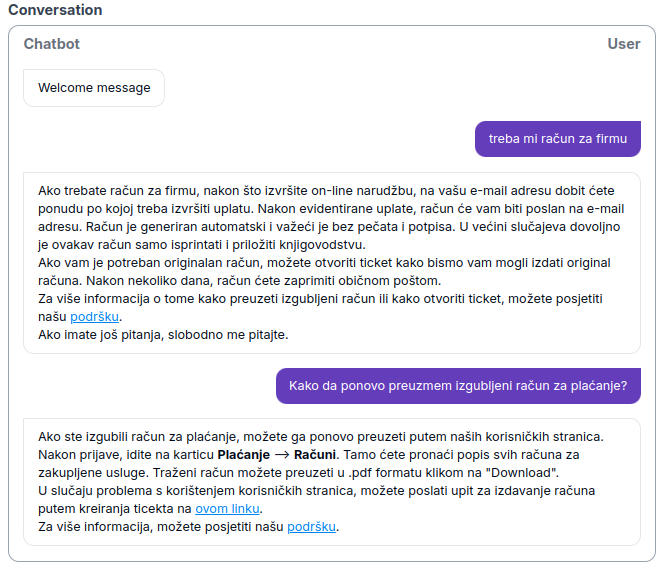Click the "Conversation" heading
Image resolution: width=666 pixels, height=571 pixels.
(55, 10)
